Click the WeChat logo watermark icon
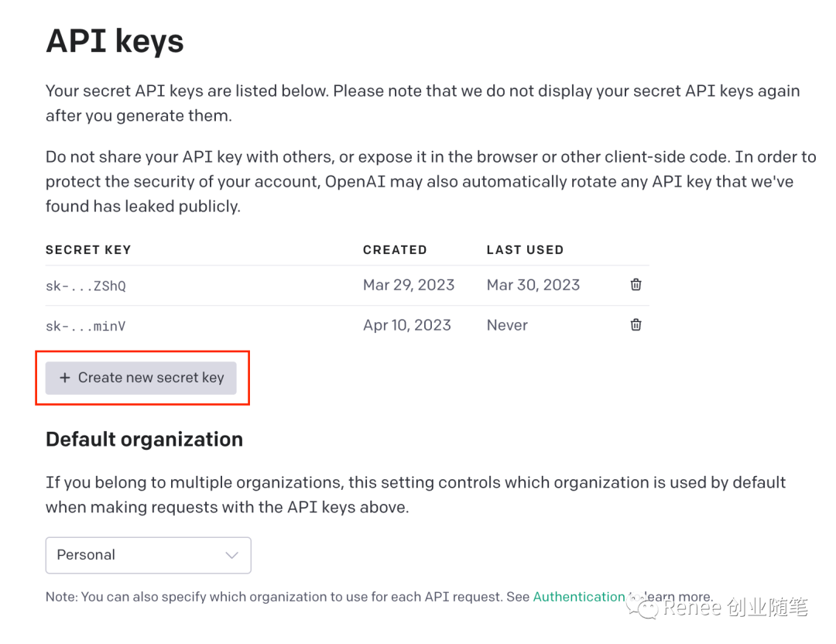The height and width of the screenshot is (644, 836). pos(643,607)
